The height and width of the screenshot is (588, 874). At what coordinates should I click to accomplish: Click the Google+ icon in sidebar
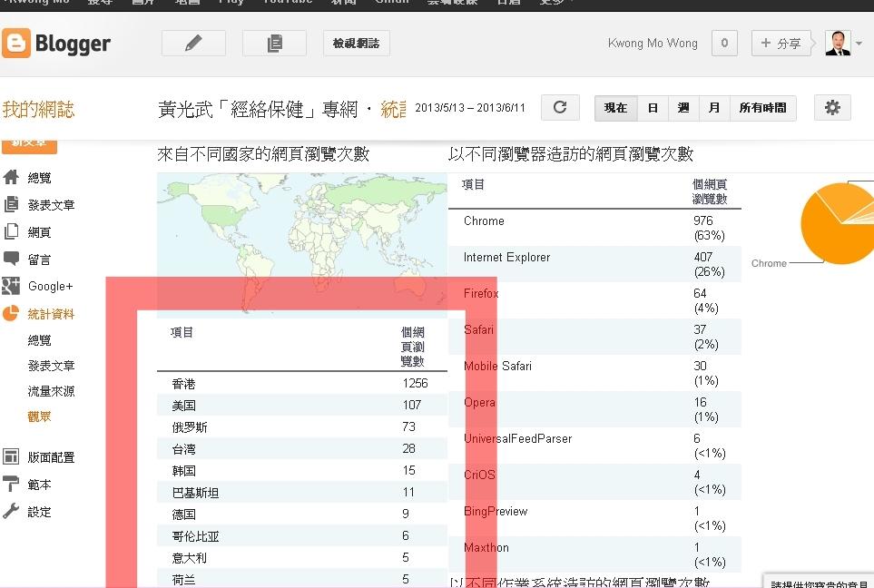(11, 286)
